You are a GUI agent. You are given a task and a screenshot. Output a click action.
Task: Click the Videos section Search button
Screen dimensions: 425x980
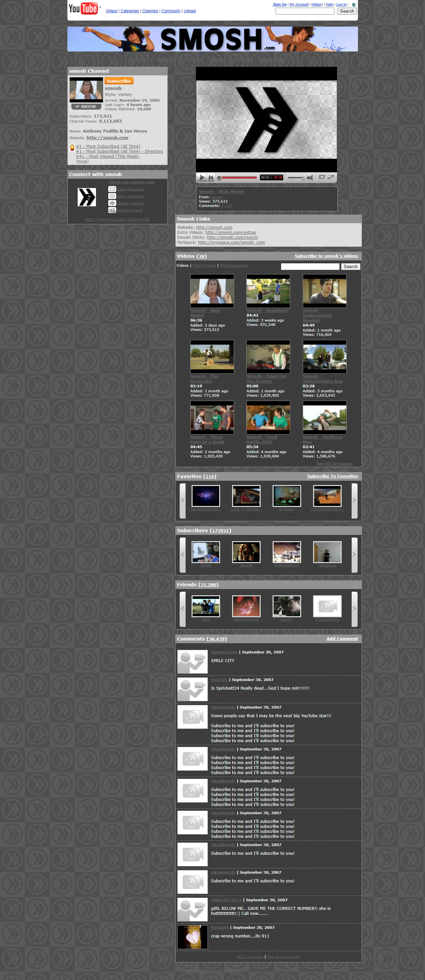[x=351, y=267]
